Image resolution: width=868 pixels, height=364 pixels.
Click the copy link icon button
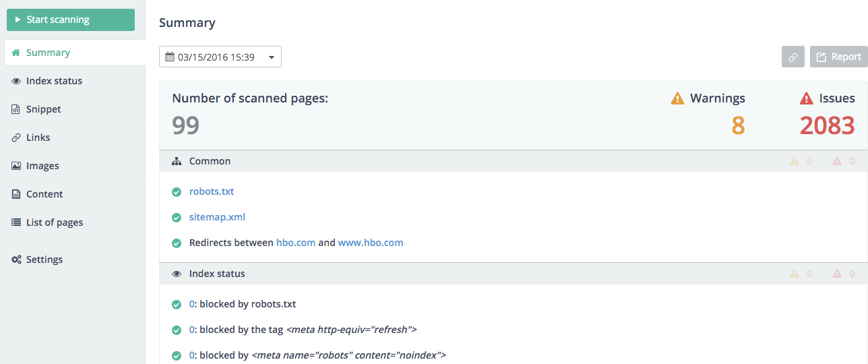pos(793,57)
